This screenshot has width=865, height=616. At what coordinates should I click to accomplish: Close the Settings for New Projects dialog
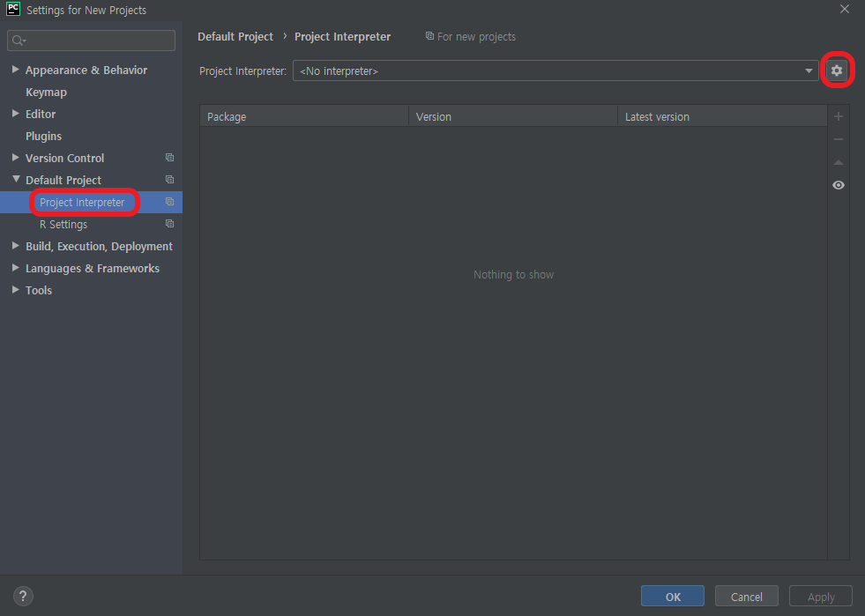(x=845, y=10)
